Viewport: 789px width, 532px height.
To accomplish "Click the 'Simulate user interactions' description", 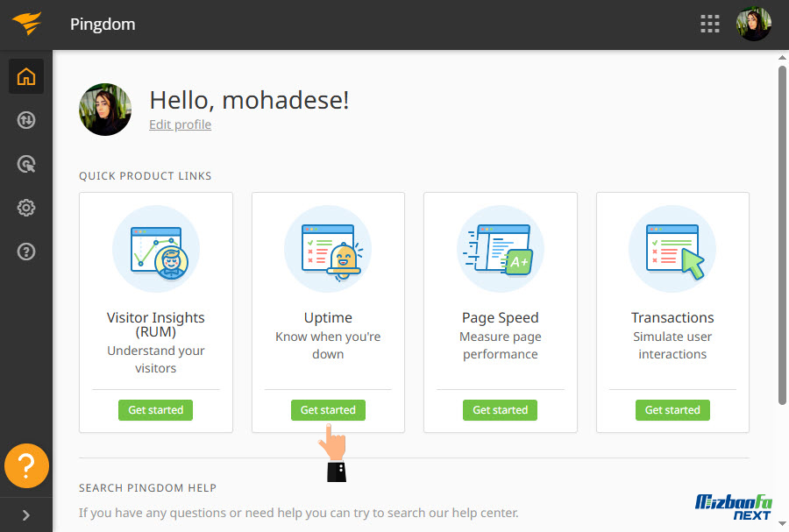I will coord(672,345).
